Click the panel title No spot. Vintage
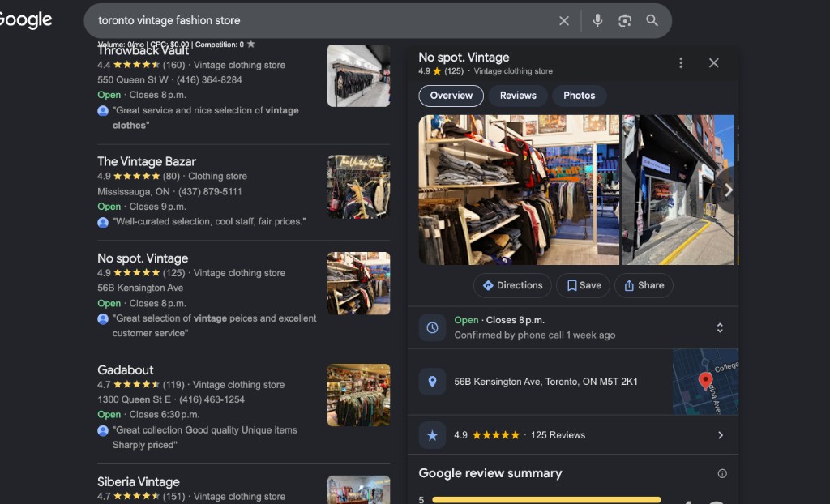Image resolution: width=830 pixels, height=504 pixels. (464, 58)
